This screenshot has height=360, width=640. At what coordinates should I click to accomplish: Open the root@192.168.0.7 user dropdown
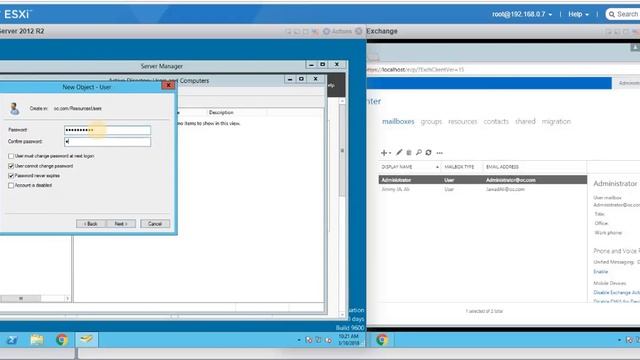pyautogui.click(x=522, y=14)
